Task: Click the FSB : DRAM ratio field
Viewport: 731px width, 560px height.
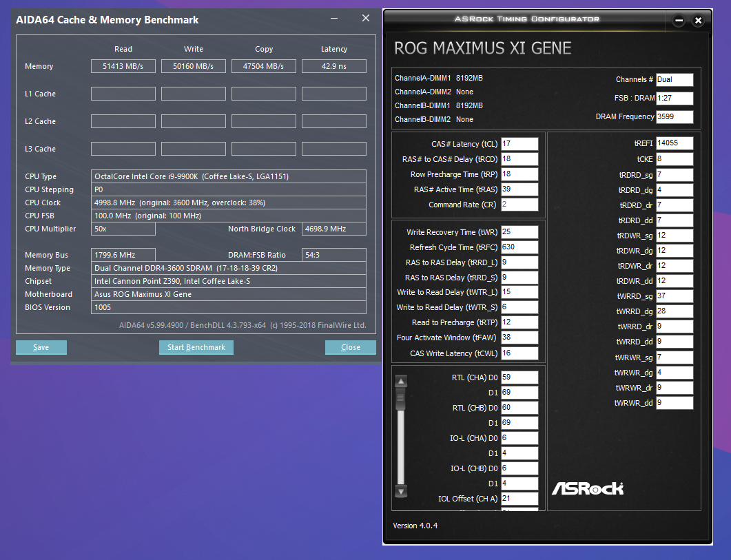Action: [x=675, y=98]
